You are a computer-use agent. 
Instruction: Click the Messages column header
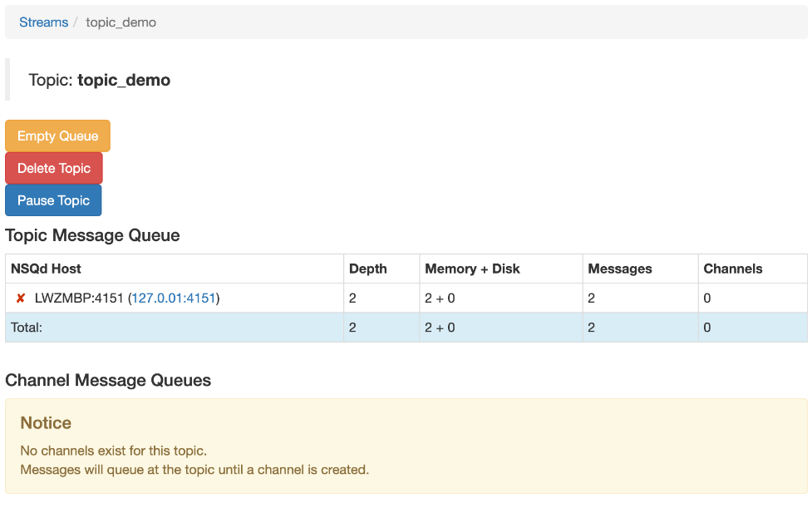click(x=619, y=269)
